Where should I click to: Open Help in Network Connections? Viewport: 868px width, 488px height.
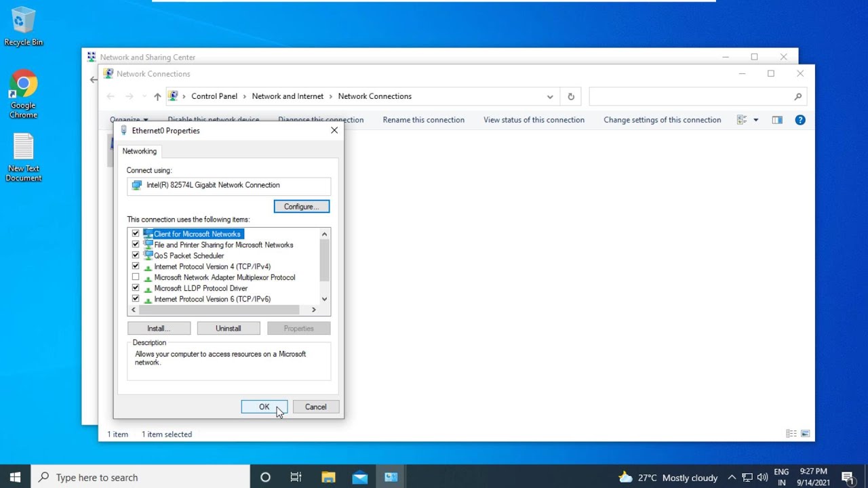click(x=800, y=120)
